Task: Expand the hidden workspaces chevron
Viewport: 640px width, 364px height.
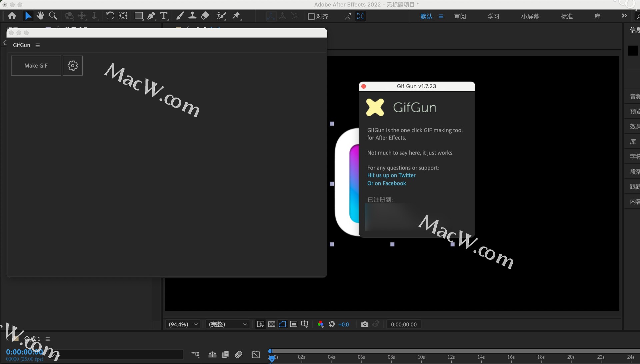Action: (x=624, y=16)
